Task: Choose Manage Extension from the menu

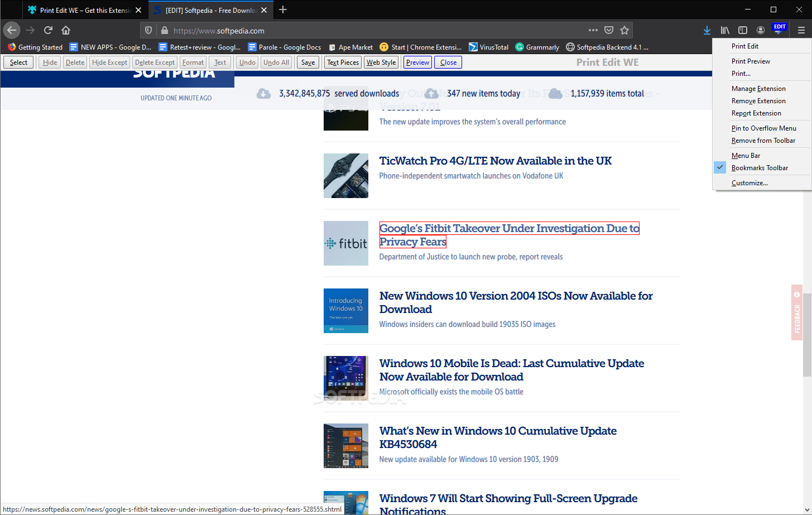Action: click(758, 88)
